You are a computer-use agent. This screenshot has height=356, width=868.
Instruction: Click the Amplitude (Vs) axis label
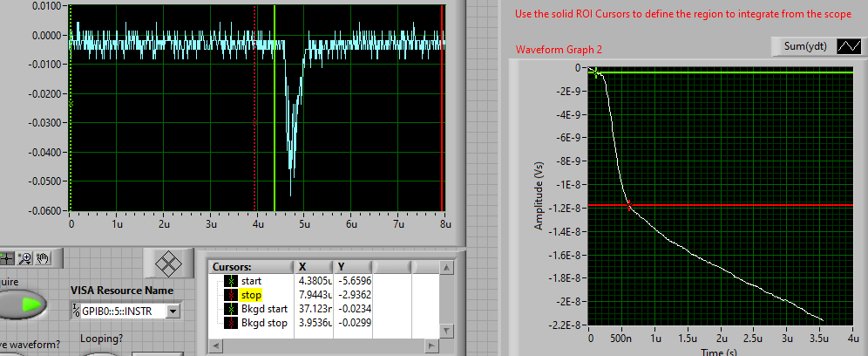coord(539,196)
